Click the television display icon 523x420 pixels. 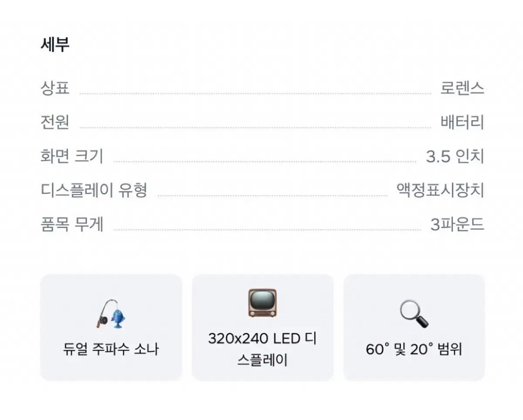point(262,303)
